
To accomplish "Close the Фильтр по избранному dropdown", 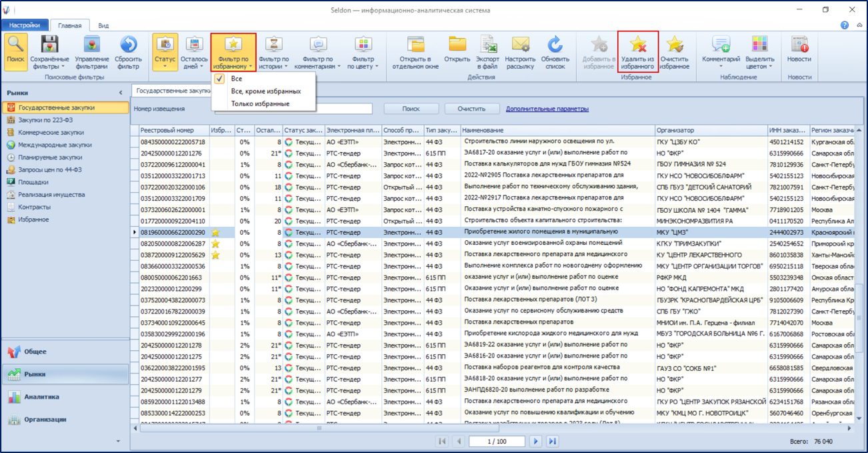I will [233, 52].
